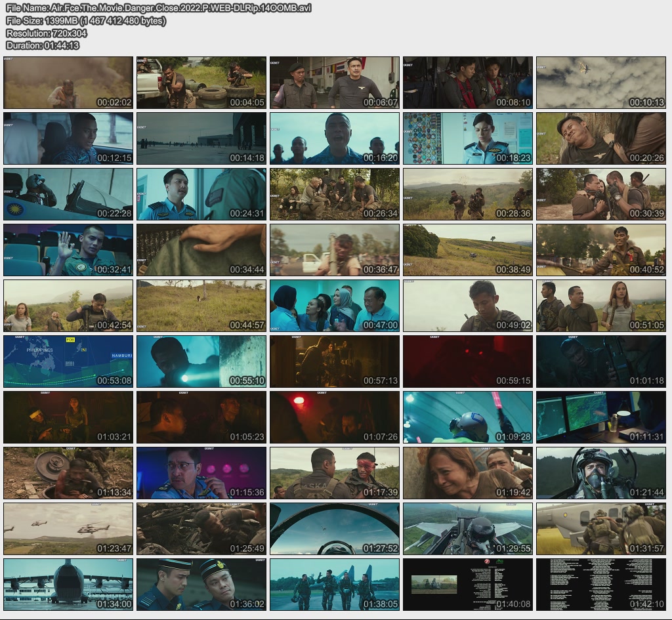Click the thumbnail timestamped 00:02:02
Screen dimensions: 672x620
[68, 83]
